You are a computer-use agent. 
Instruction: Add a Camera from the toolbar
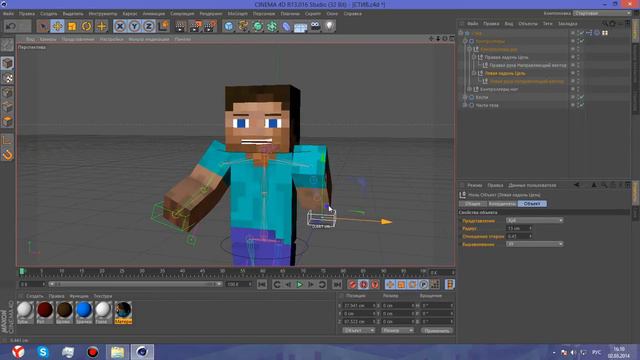(315, 27)
